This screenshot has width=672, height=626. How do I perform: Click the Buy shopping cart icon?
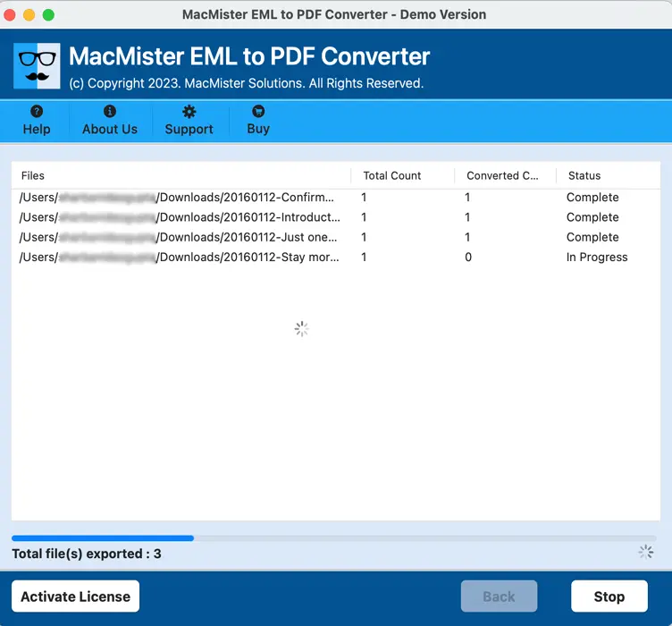258,112
